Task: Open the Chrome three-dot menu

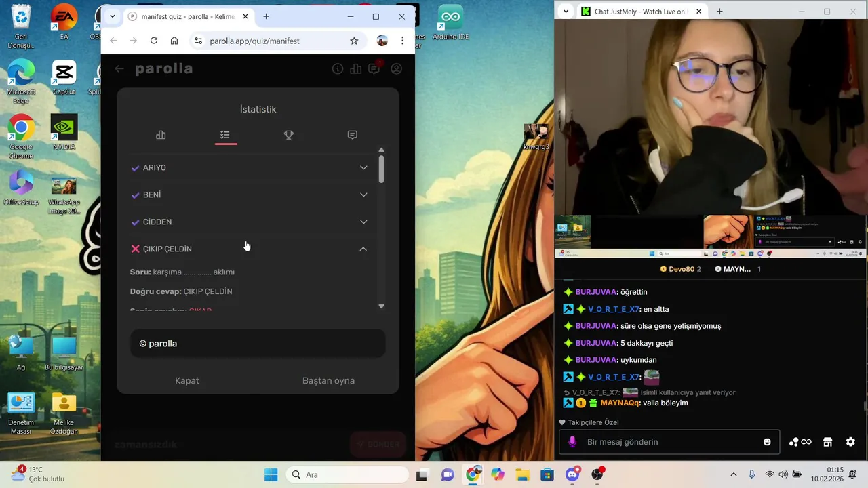Action: coord(403,41)
